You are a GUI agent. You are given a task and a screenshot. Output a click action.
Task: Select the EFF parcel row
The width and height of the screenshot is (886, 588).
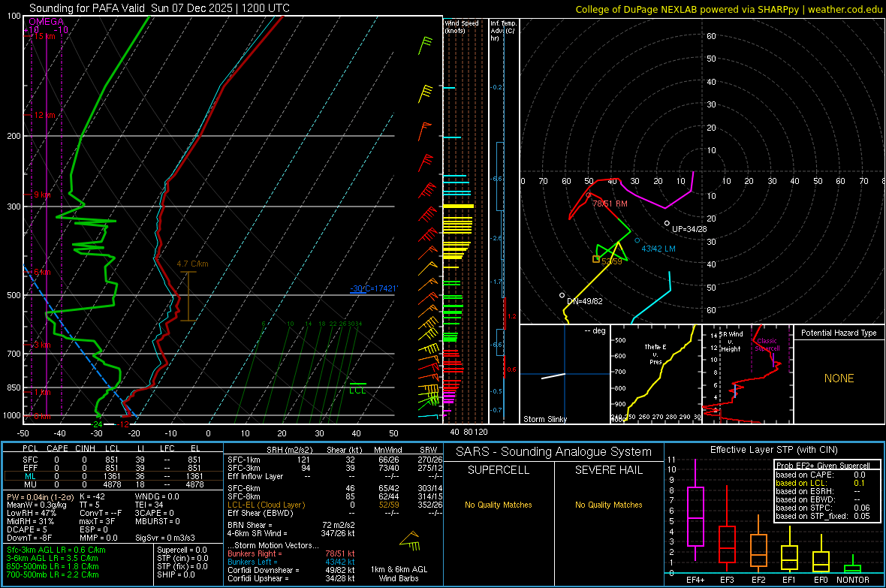113,468
